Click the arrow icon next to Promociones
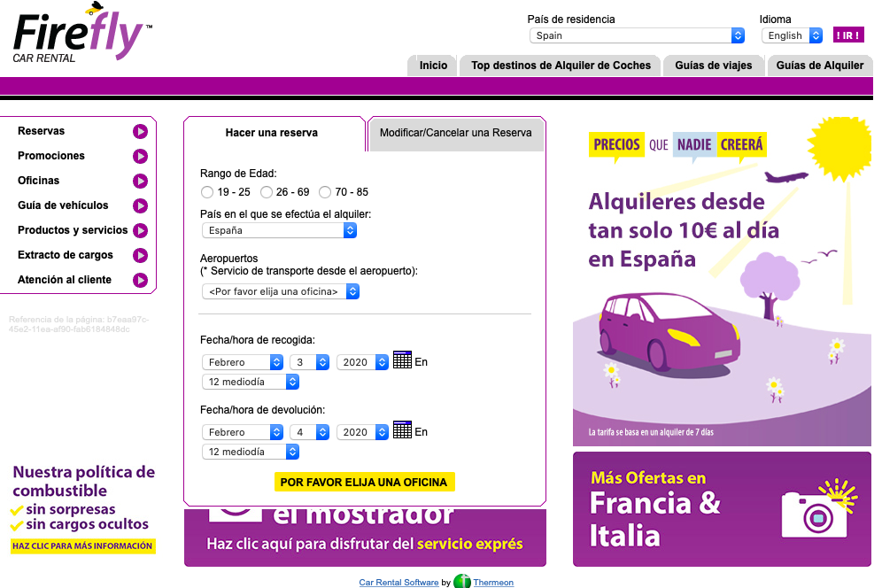Image resolution: width=882 pixels, height=588 pixels. [140, 156]
